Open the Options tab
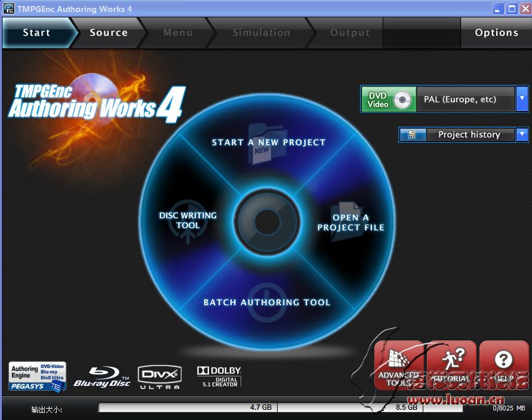This screenshot has width=532, height=420. tap(496, 33)
